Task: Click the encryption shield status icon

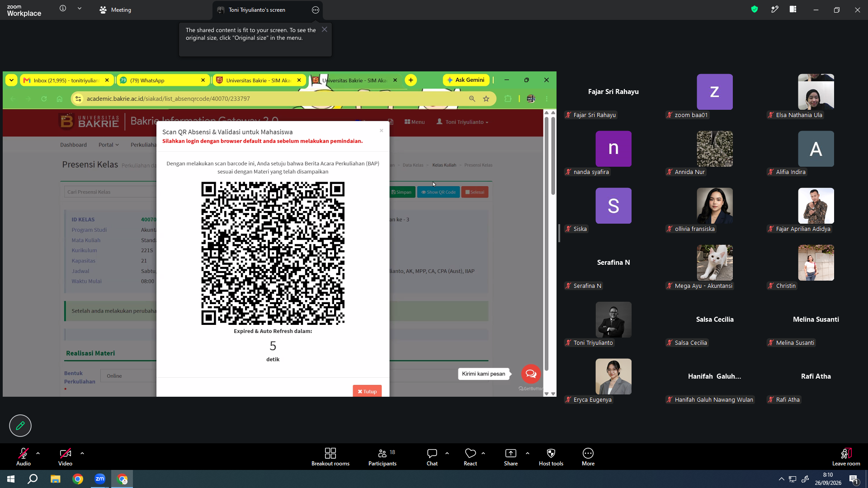Action: coord(755,9)
